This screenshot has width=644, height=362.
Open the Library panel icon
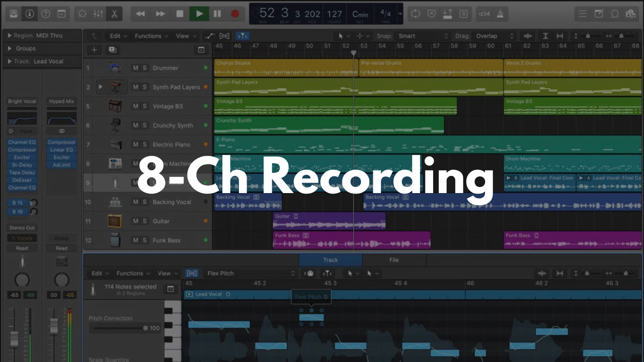14,14
